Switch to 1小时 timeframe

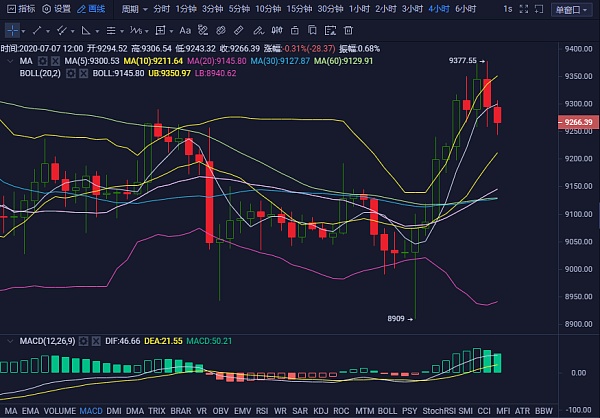click(359, 9)
